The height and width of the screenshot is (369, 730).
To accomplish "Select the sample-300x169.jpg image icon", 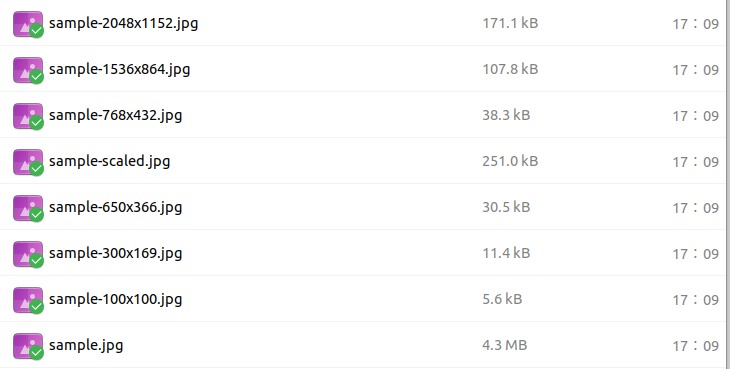I will 28,254.
